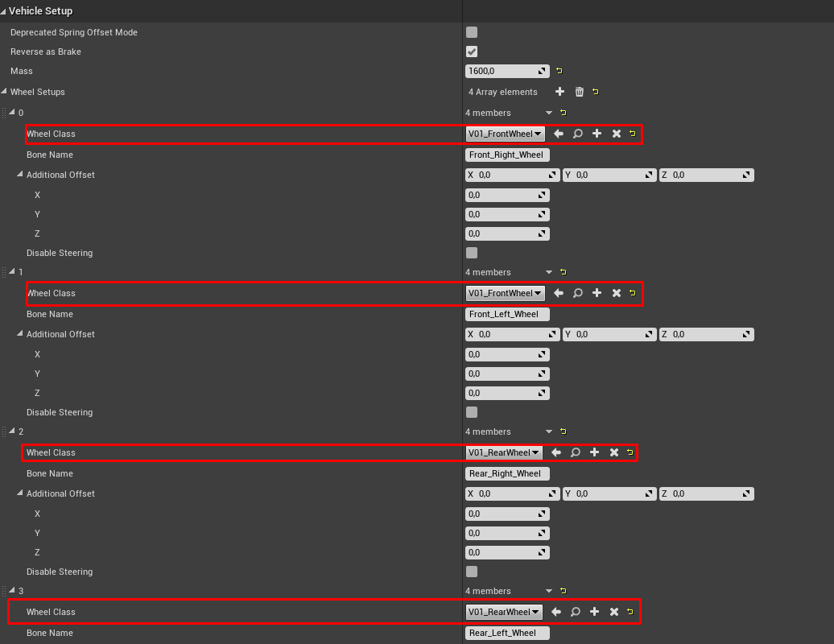
Task: Browse to wheel 0 Wheel Class in Content Browser
Action: (x=578, y=134)
